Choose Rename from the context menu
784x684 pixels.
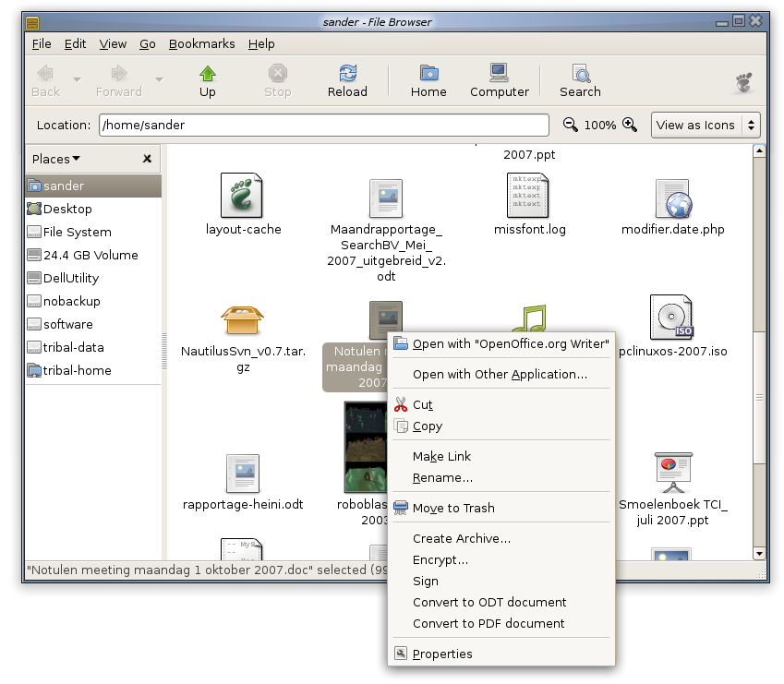click(501, 477)
